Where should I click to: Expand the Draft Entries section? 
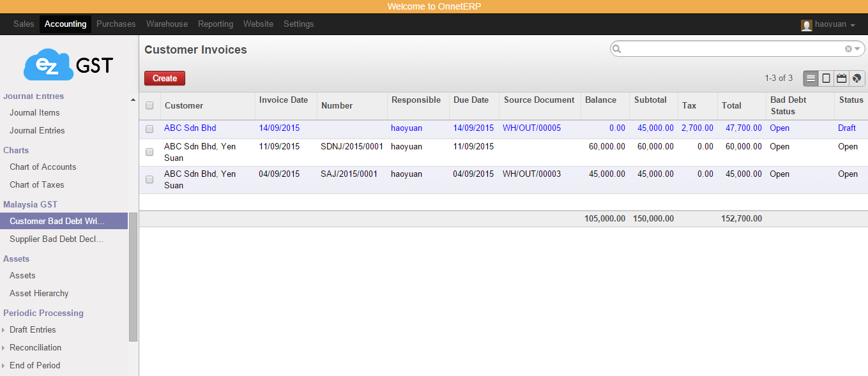point(5,329)
